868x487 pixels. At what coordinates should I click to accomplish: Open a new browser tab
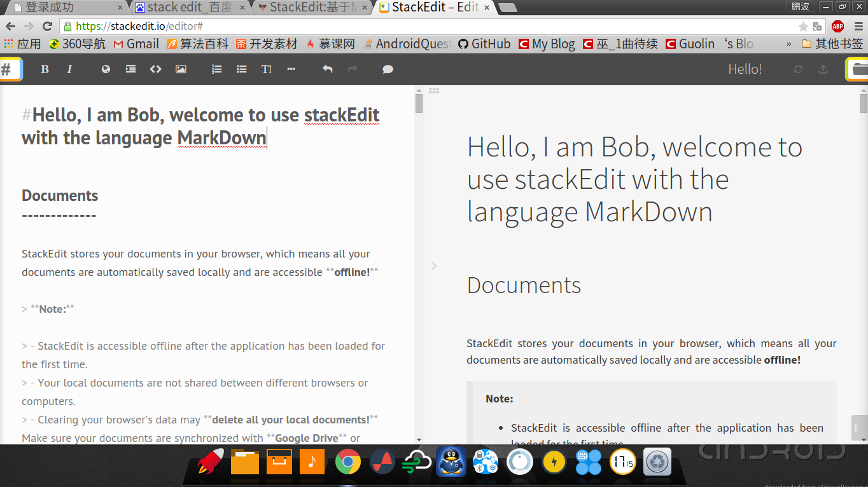pos(507,8)
